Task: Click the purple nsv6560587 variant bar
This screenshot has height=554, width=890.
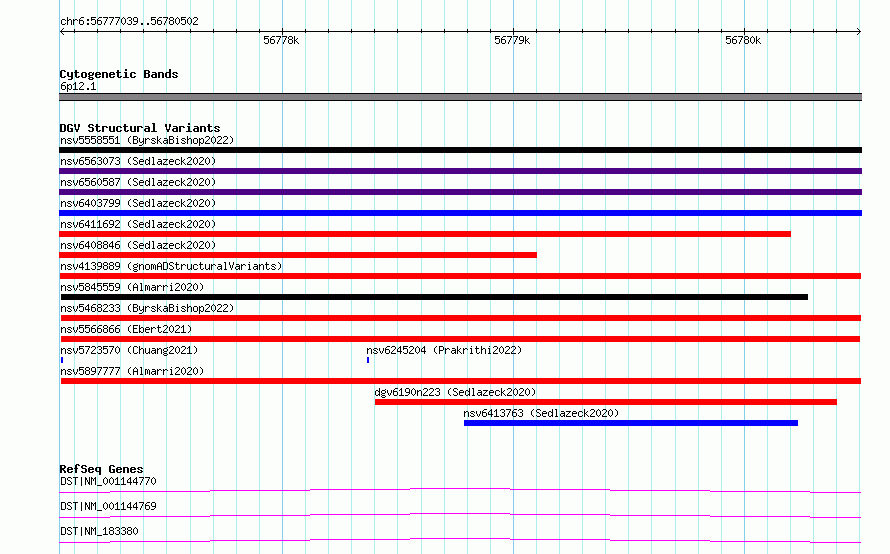Action: click(460, 192)
